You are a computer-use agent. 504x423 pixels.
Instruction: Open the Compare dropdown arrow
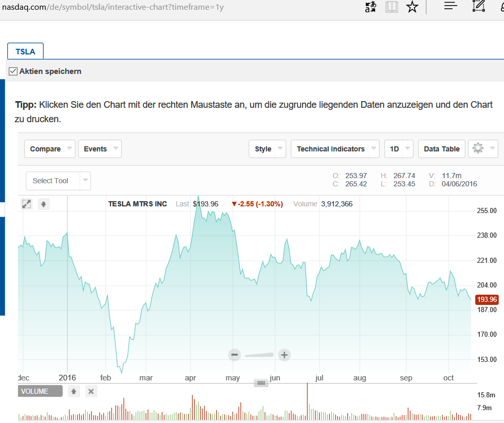click(x=69, y=148)
